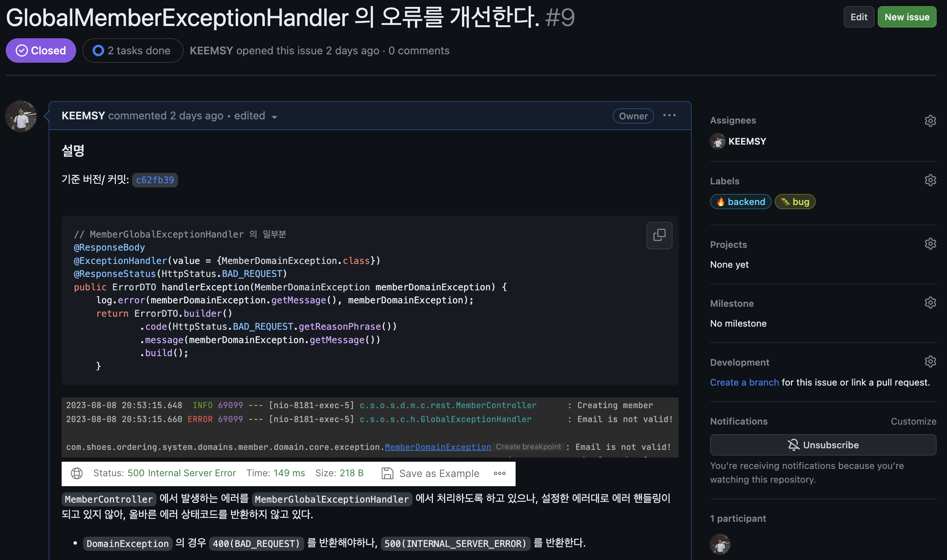Open the Labels settings gear
The height and width of the screenshot is (560, 947).
[930, 180]
